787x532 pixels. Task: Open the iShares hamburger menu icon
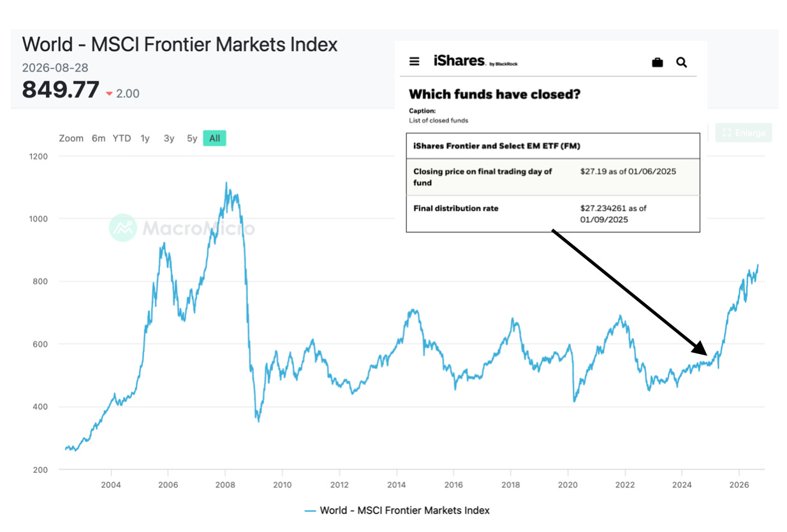[x=415, y=62]
